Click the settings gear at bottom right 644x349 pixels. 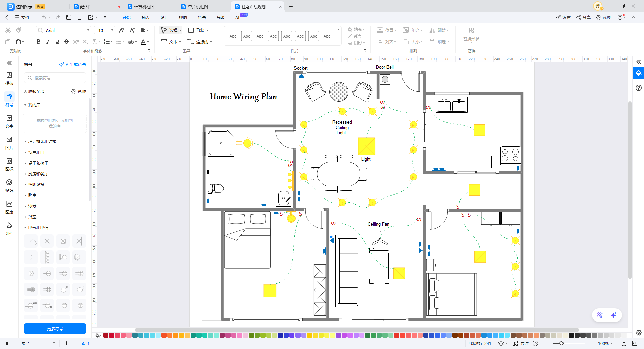point(639,333)
